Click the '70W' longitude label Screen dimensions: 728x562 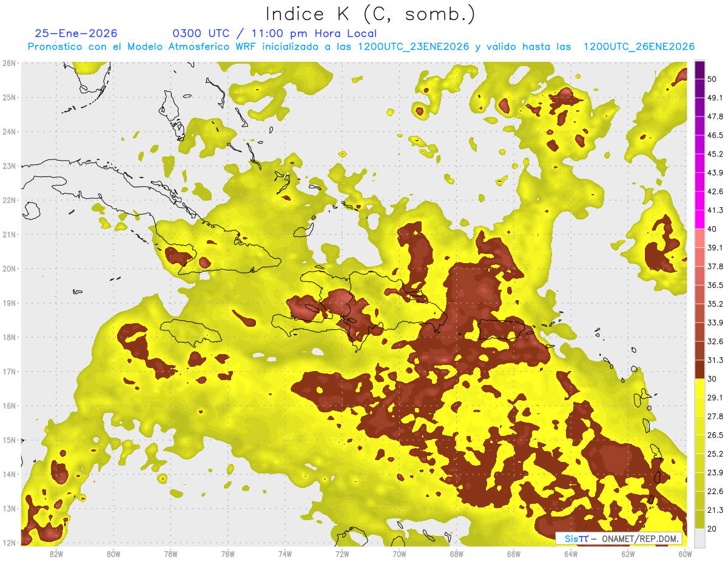click(399, 554)
